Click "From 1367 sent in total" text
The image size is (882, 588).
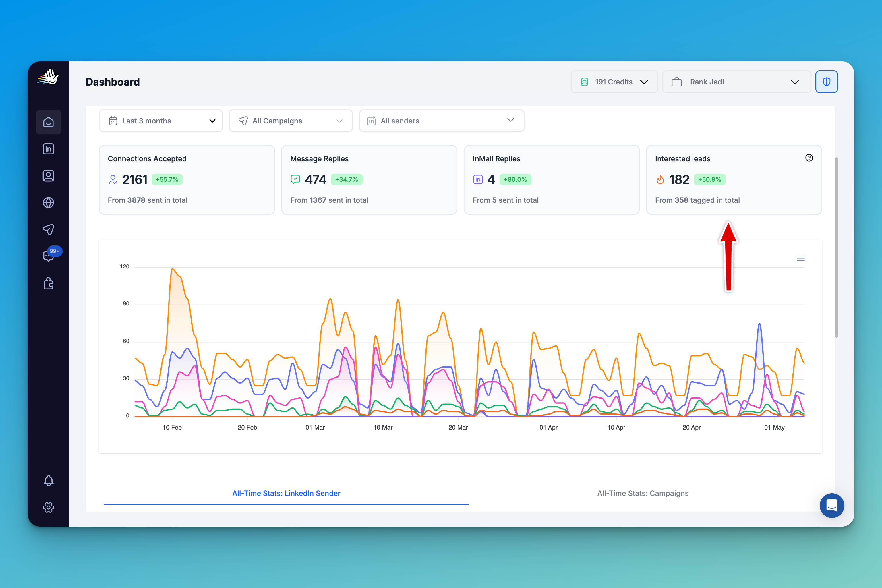click(329, 200)
